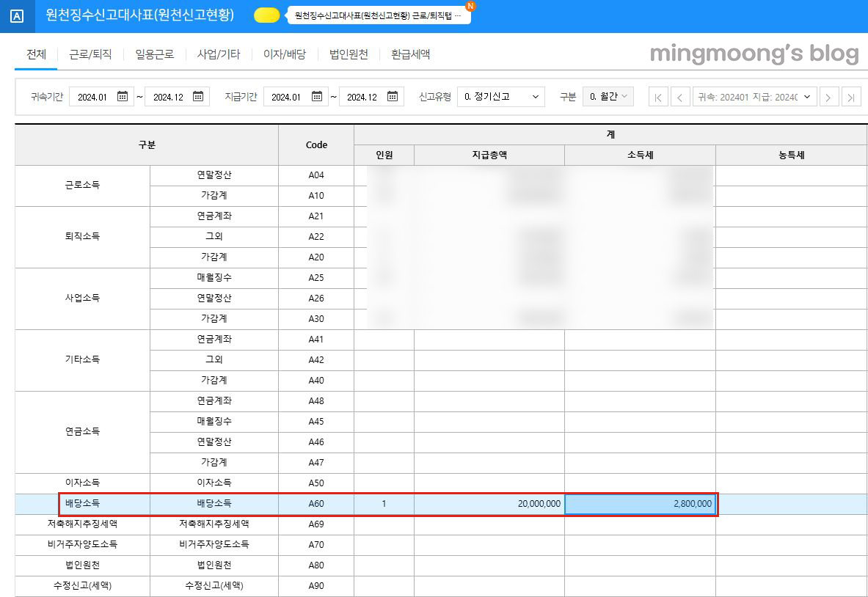868x597 pixels.
Task: Open the calendar for 지급기간 start date
Action: pos(318,96)
